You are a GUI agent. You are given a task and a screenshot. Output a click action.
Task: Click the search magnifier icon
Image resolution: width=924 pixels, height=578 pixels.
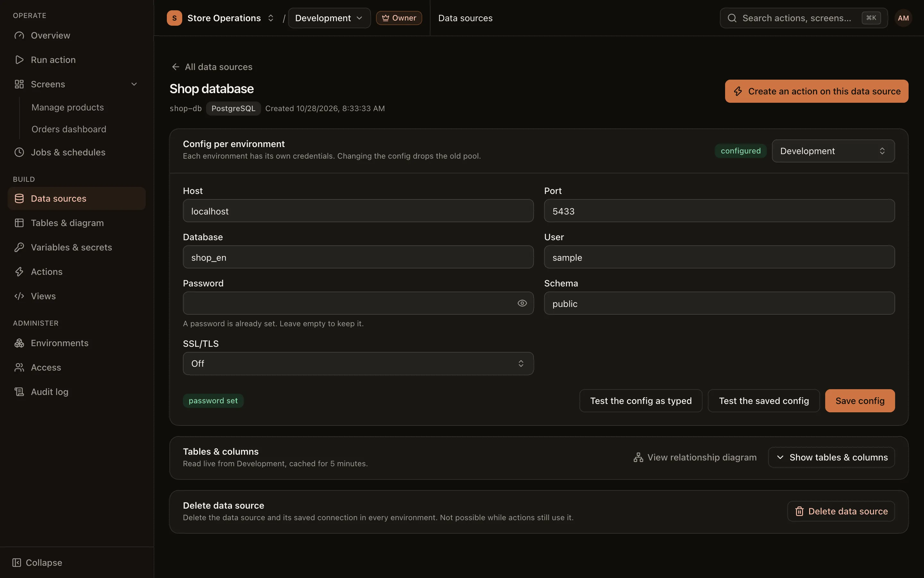[x=732, y=18]
